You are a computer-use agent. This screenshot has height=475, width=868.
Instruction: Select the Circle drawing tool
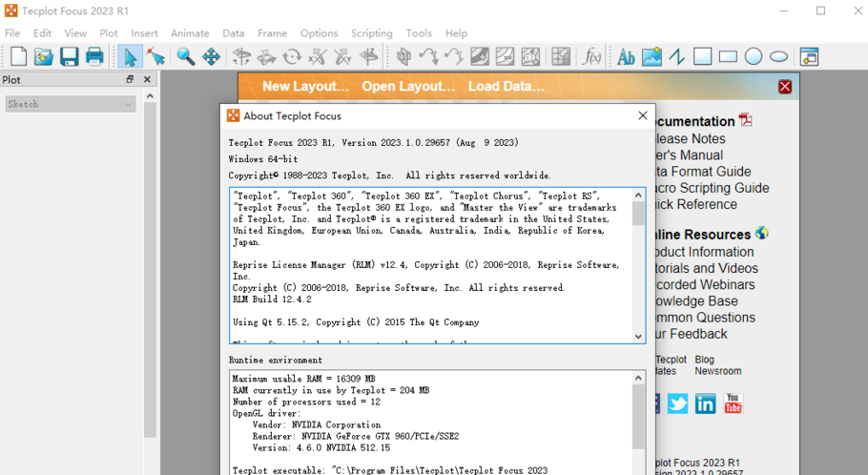pos(754,56)
